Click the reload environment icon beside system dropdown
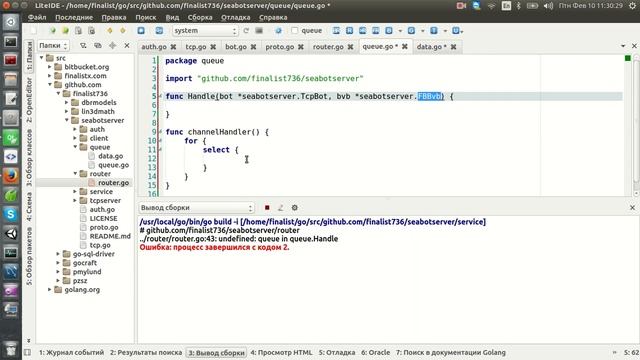 (x=246, y=31)
